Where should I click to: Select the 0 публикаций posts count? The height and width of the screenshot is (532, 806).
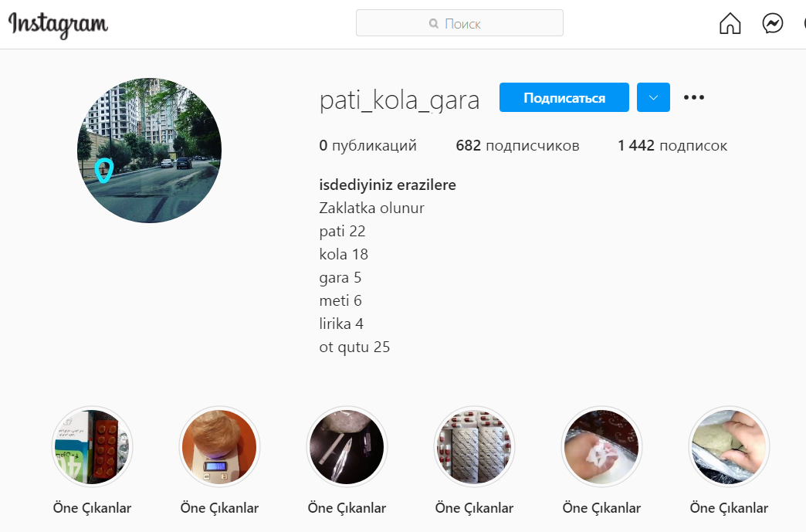click(x=367, y=145)
